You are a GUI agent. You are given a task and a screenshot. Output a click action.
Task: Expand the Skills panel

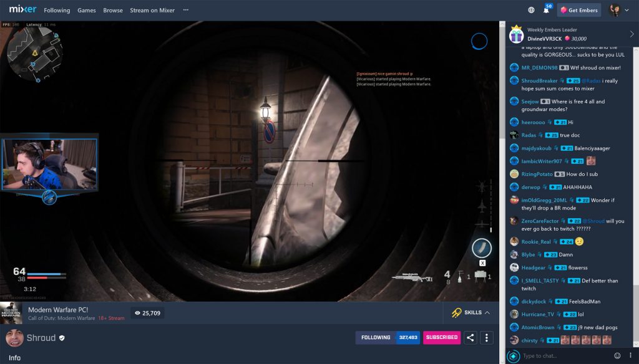(471, 313)
